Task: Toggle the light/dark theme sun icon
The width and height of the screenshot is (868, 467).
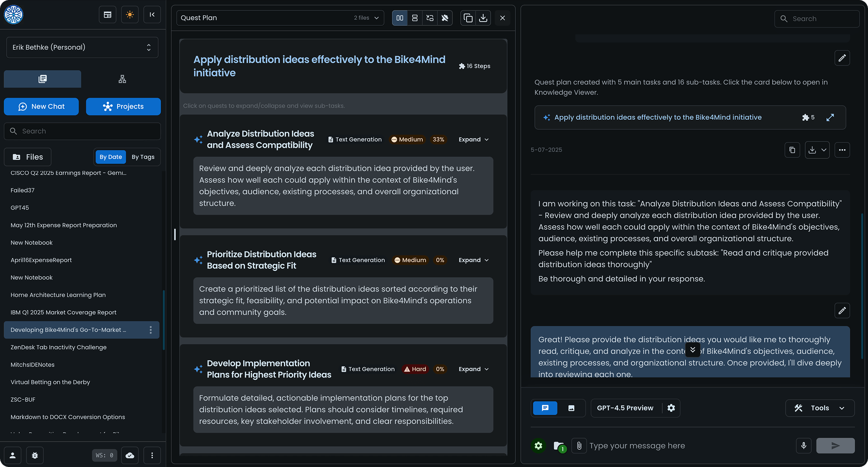Action: pos(130,15)
